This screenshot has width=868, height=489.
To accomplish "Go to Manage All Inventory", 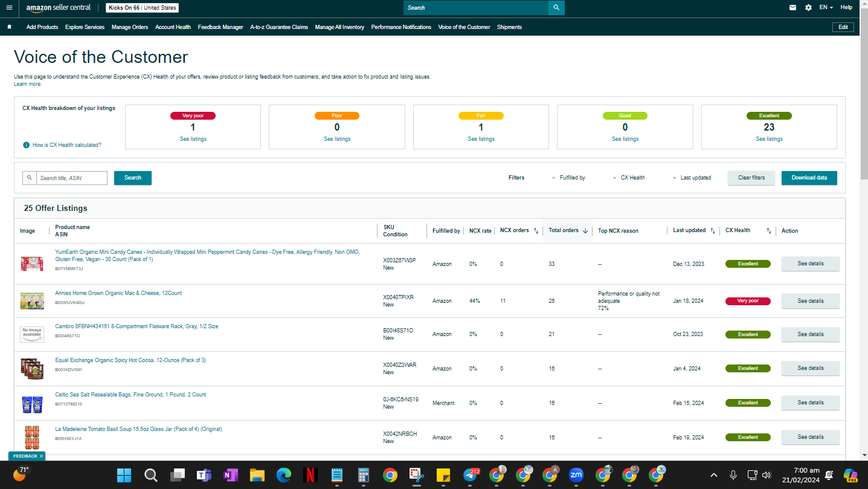I will point(339,27).
